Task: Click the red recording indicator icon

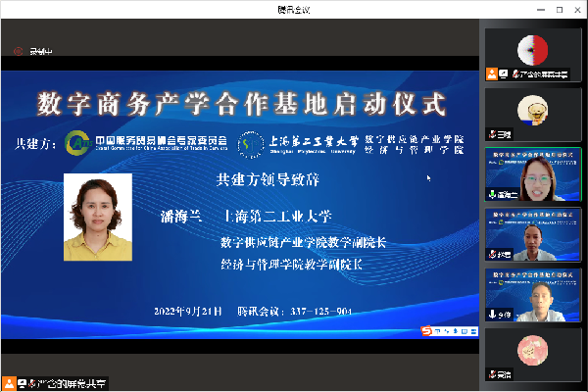Action: tap(18, 51)
